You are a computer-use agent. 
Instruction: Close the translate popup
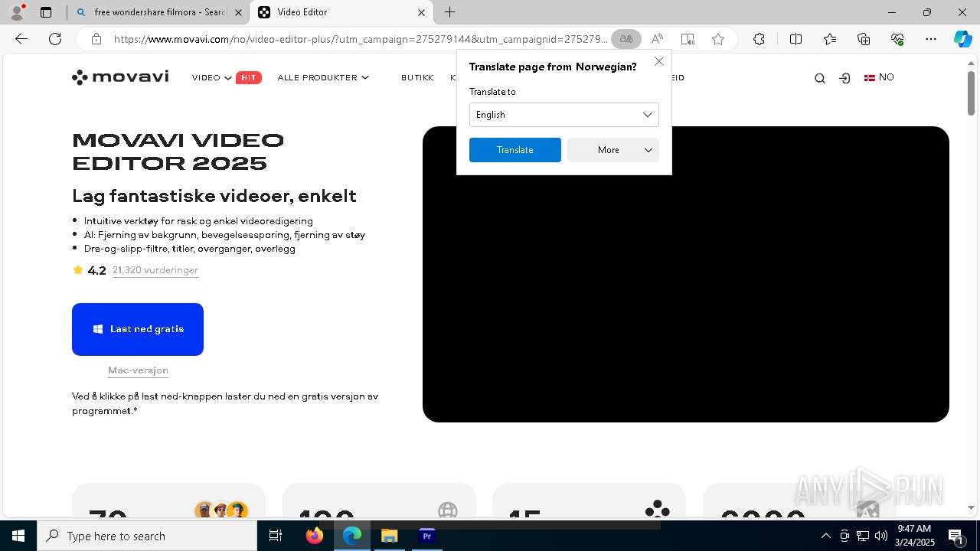click(659, 61)
